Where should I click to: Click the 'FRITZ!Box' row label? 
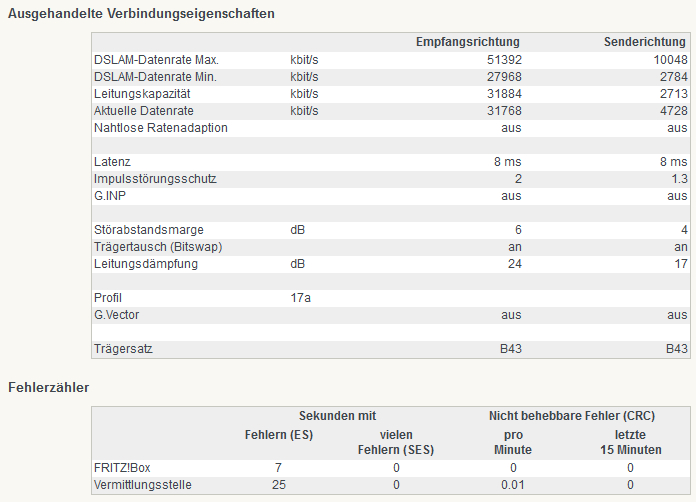[122, 468]
